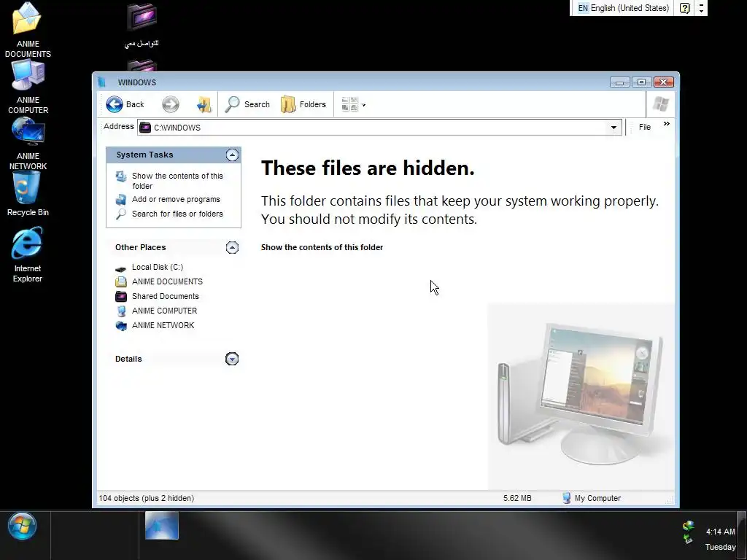Open the ANIME COMPUTER desktop icon

pyautogui.click(x=28, y=87)
